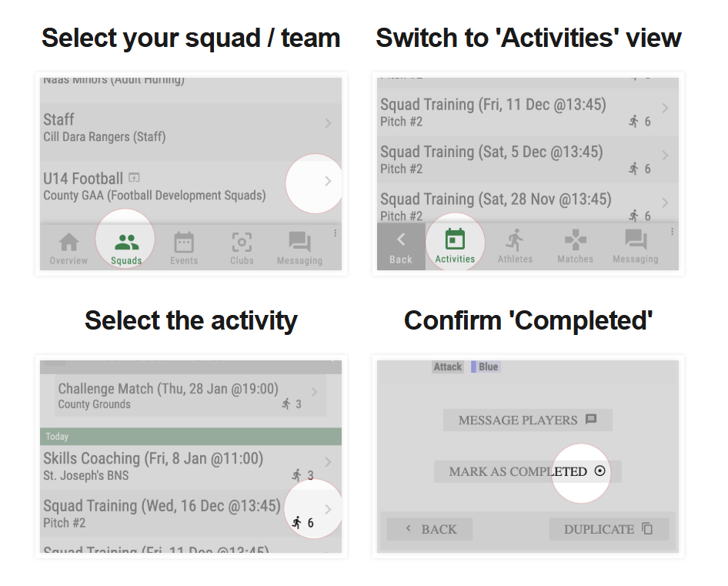Click the Messaging icon beside Matches
Image resolution: width=728 pixels, height=586 pixels.
635,240
